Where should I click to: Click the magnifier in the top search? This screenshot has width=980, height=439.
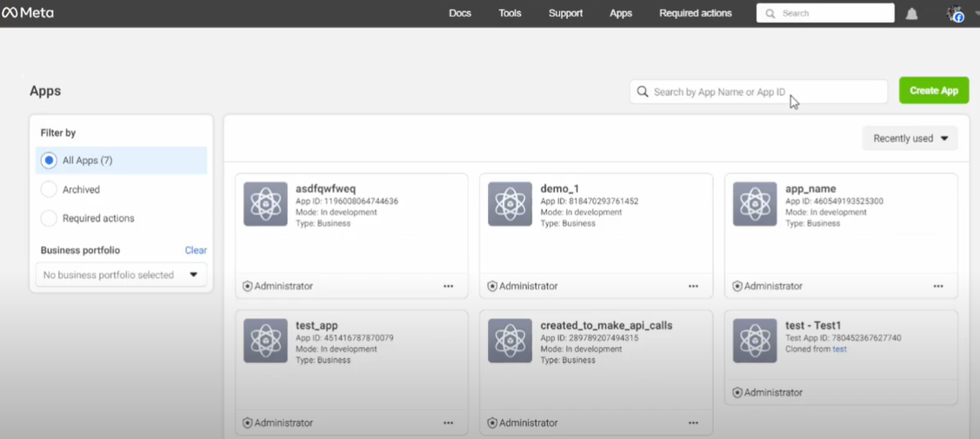770,13
